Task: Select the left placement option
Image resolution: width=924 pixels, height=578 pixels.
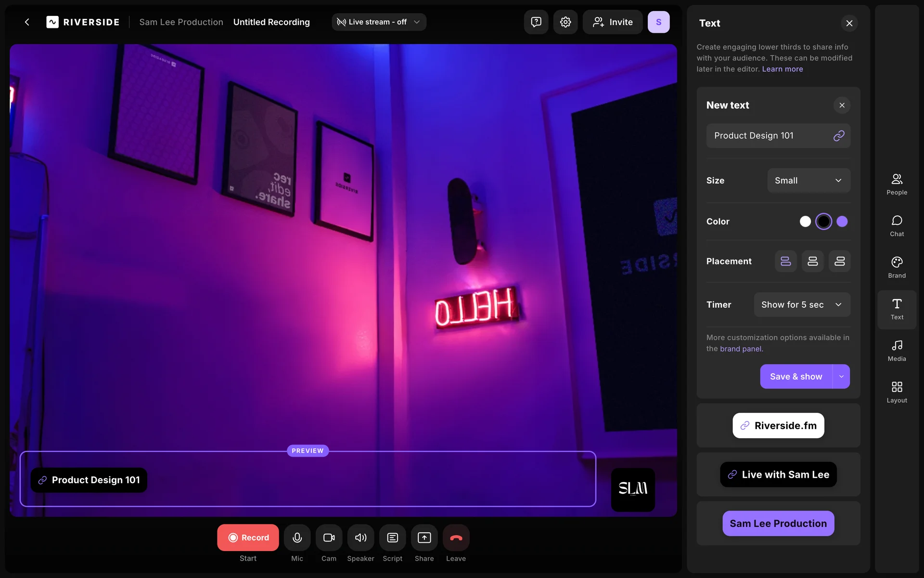Action: click(785, 261)
